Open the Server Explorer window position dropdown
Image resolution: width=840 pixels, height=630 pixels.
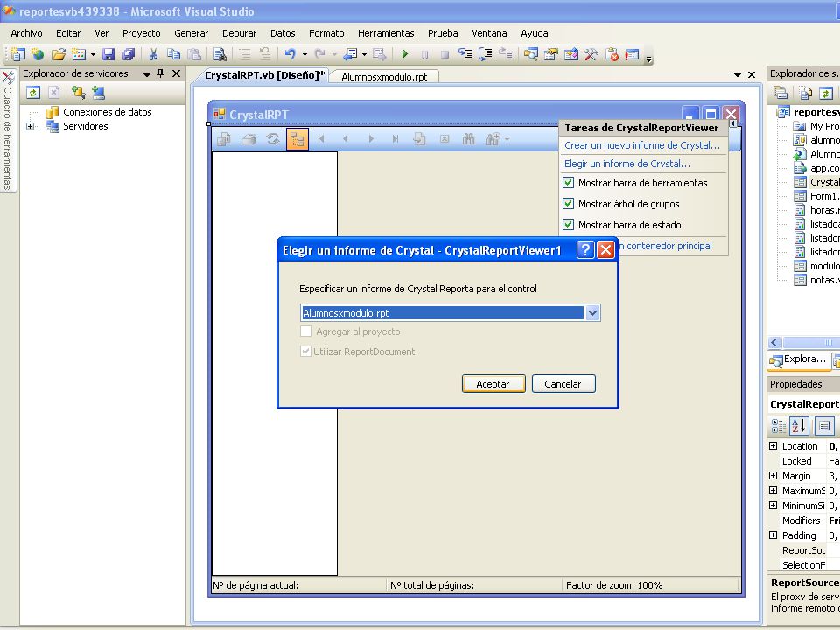click(147, 74)
